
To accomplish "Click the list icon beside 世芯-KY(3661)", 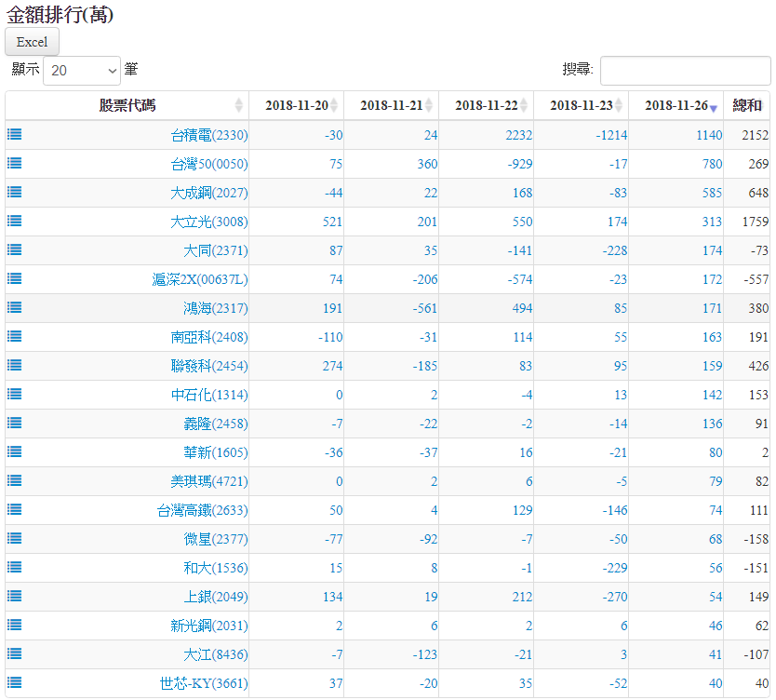I will tap(15, 682).
